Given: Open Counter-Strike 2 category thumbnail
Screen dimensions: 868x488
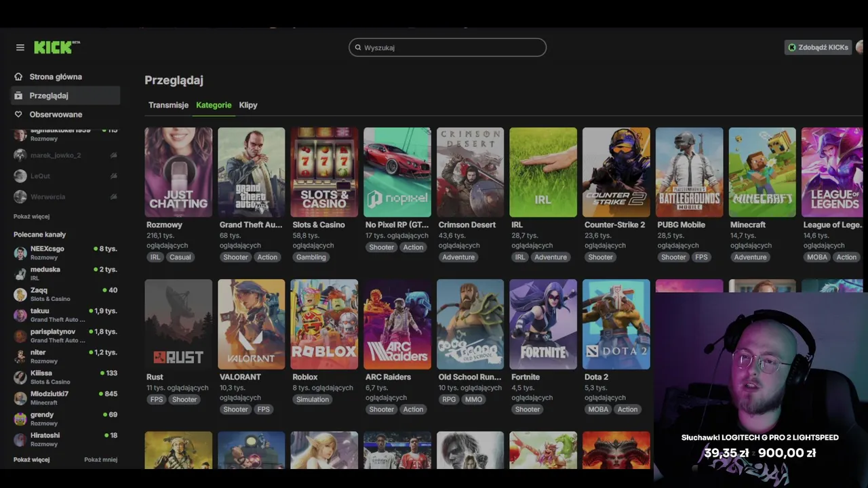Looking at the screenshot, I should [616, 172].
